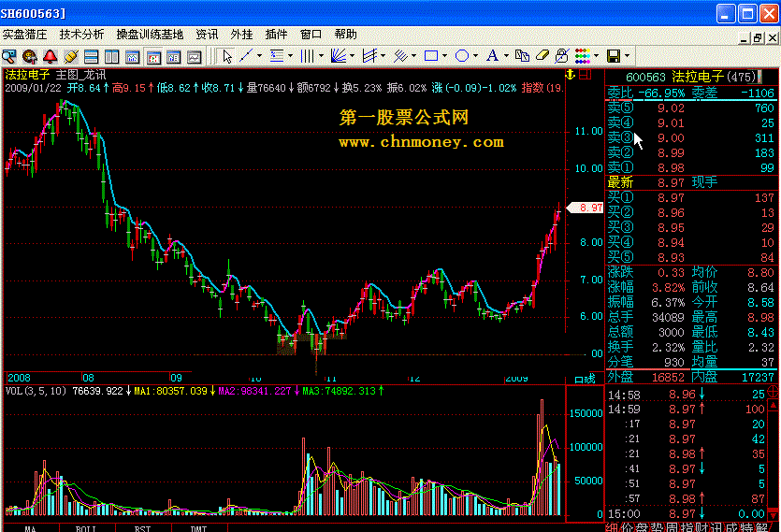Screen dimensions: 781x532
Task: Click the 日线 period label
Action: pos(585,379)
